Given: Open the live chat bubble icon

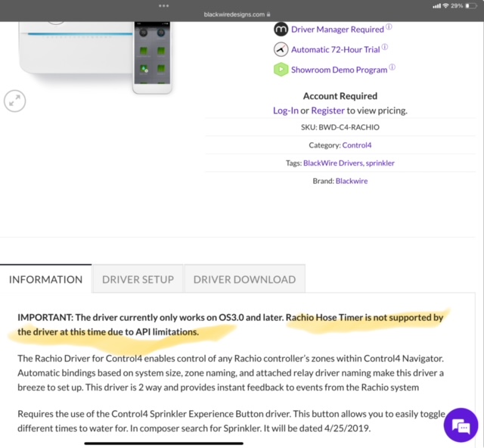Looking at the screenshot, I should coord(461,425).
